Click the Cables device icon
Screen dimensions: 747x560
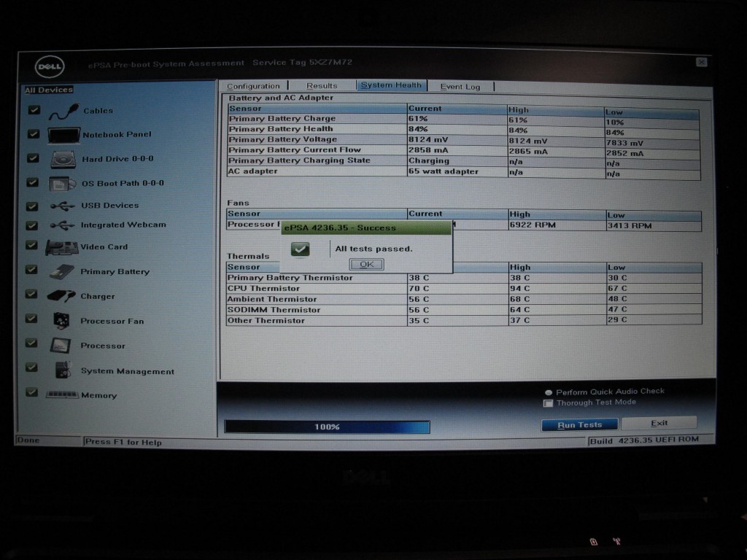click(64, 112)
